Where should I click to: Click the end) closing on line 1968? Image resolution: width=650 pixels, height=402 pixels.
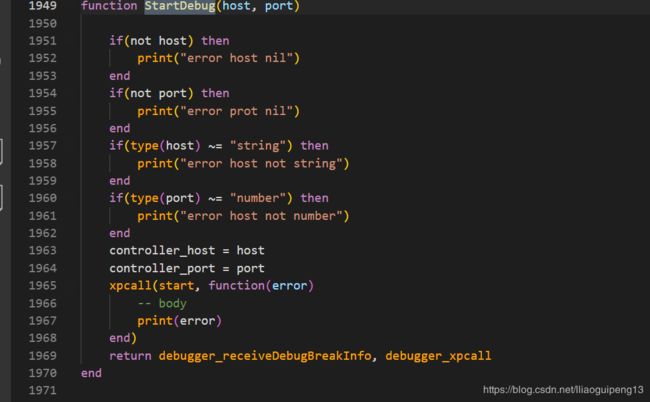click(x=123, y=338)
